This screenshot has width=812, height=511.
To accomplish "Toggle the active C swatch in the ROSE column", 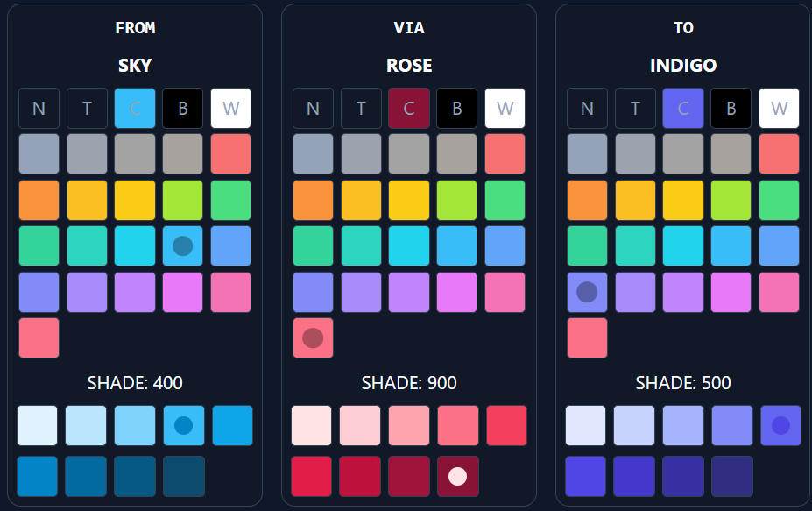I will point(408,108).
